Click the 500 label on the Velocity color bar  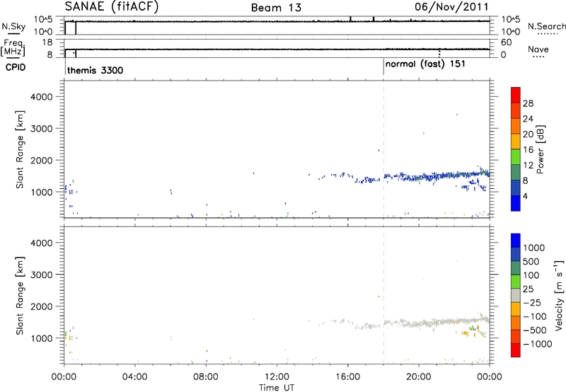coord(531,262)
